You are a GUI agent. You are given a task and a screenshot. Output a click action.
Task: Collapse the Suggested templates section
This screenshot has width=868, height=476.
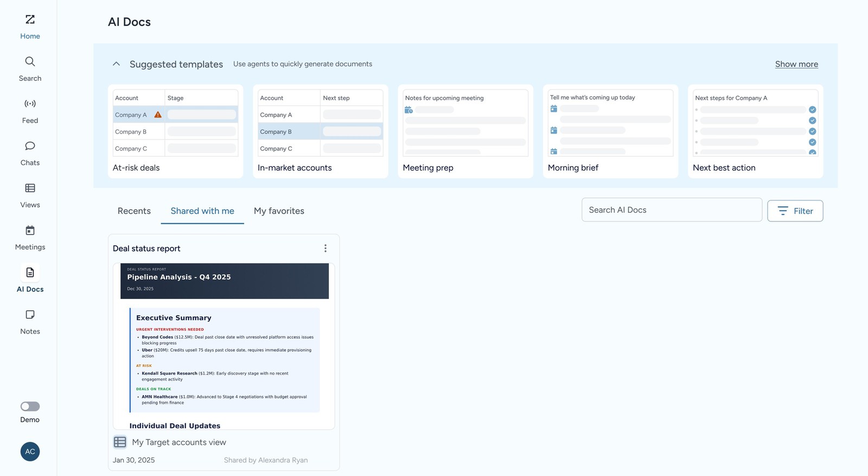(116, 64)
